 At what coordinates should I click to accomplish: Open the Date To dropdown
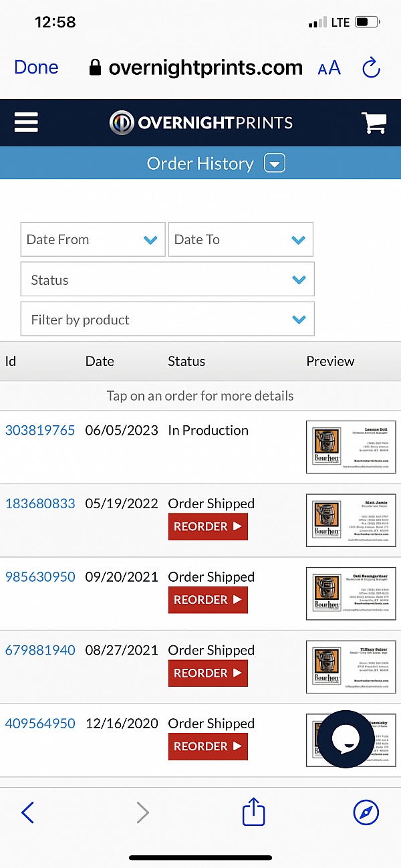coord(241,240)
